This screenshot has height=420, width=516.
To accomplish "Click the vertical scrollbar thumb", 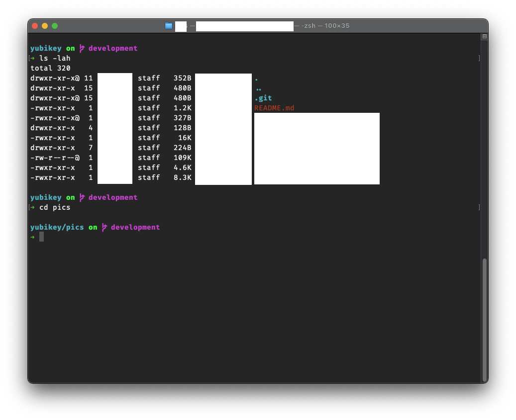I will [484, 318].
